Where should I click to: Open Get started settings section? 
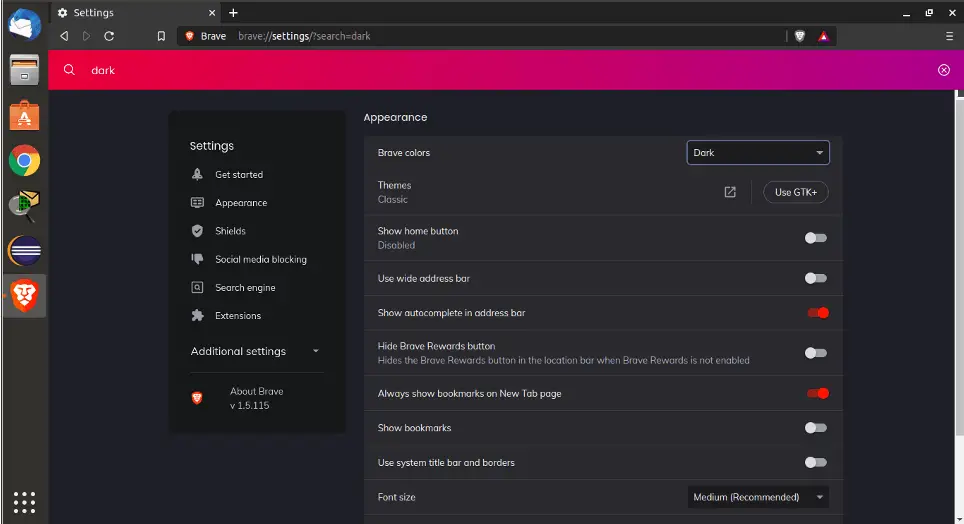pos(239,175)
